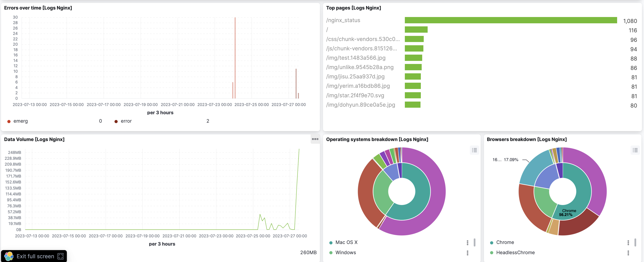
Task: Toggle HeadlessChrome legend item
Action: 515,252
